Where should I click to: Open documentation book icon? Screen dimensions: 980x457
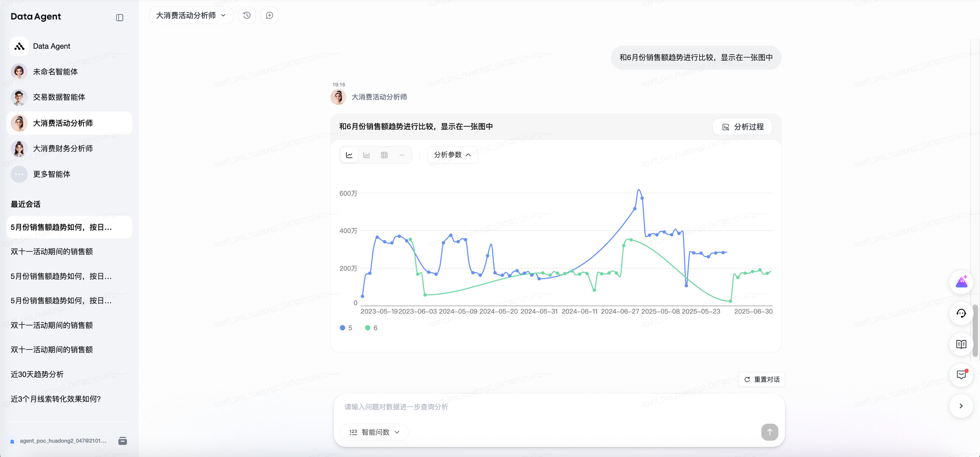tap(961, 344)
